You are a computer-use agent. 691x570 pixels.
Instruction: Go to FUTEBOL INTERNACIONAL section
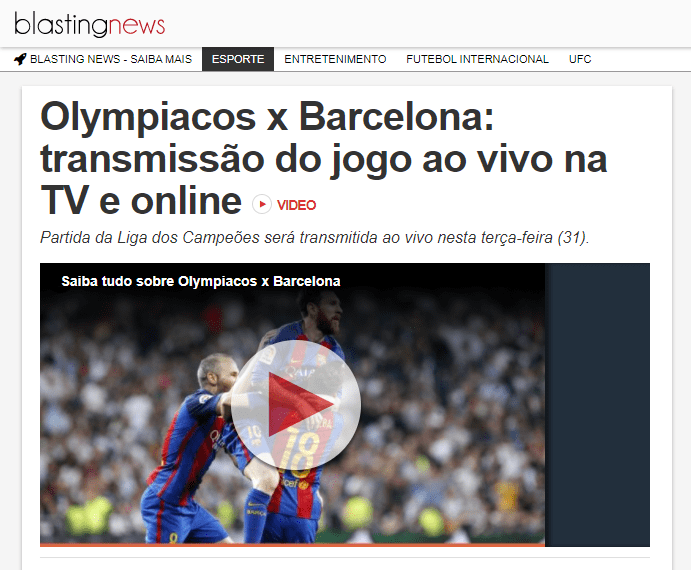(x=477, y=59)
